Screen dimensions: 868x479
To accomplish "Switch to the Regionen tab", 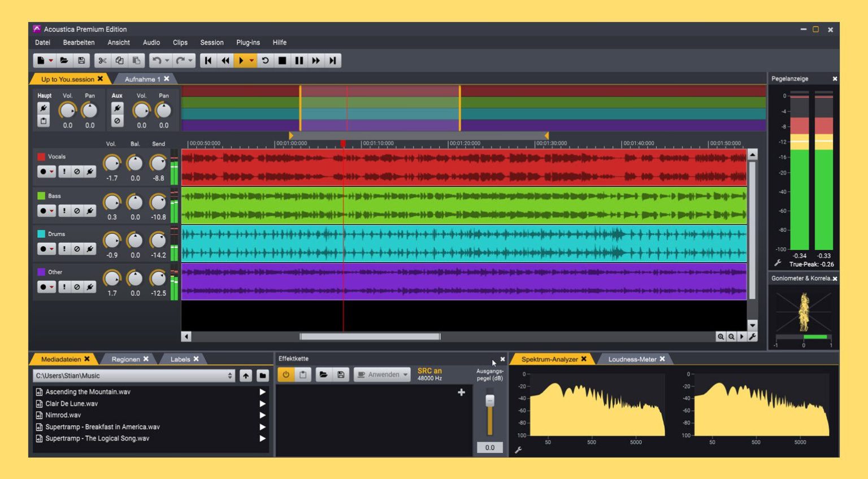I will pos(125,359).
